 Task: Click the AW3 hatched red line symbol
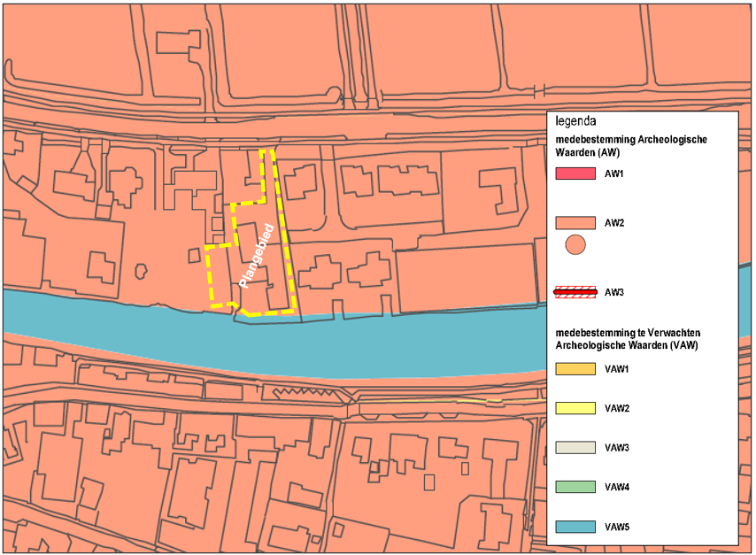click(x=575, y=292)
